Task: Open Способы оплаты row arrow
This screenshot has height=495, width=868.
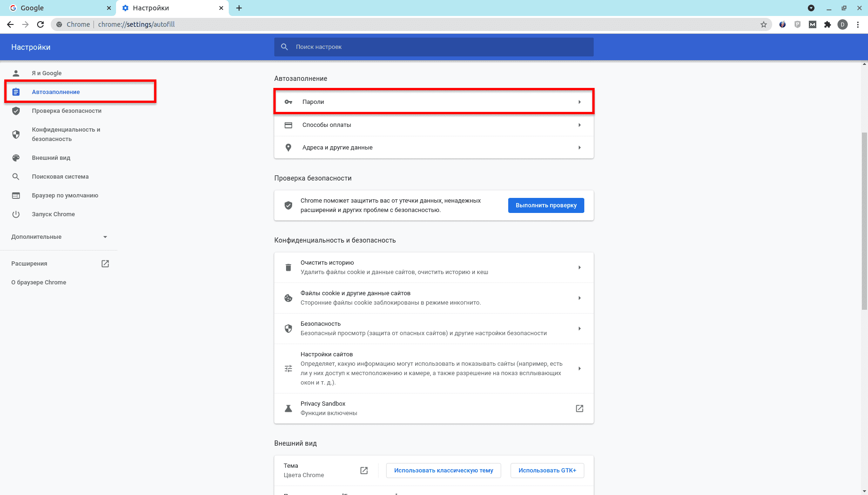Action: point(579,125)
